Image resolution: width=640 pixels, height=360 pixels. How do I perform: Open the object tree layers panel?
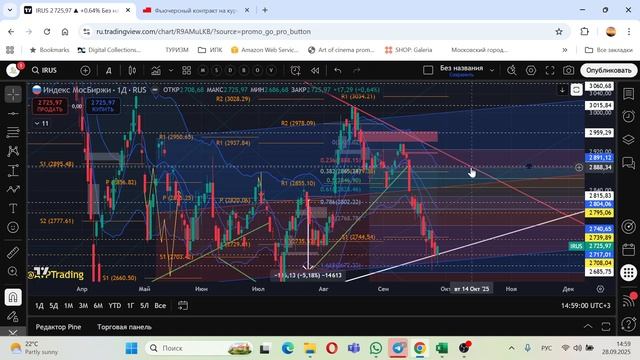629,140
